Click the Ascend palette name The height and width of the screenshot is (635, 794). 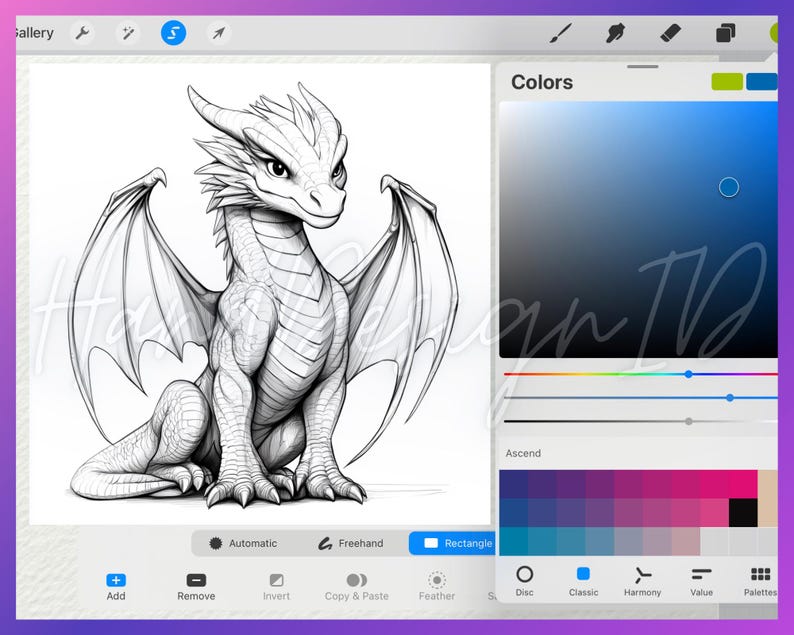click(x=523, y=453)
